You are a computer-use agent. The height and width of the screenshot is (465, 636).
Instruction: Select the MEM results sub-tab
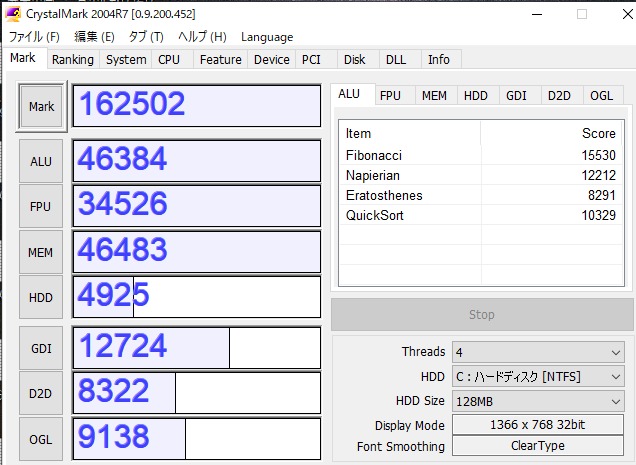click(x=434, y=96)
